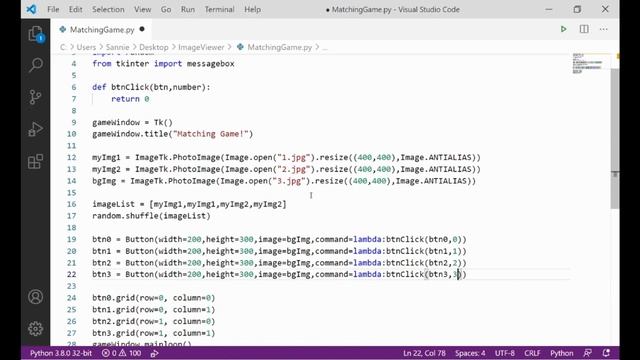Open the Source Control view icon
Screen dimensions: 640x360
click(x=36, y=97)
